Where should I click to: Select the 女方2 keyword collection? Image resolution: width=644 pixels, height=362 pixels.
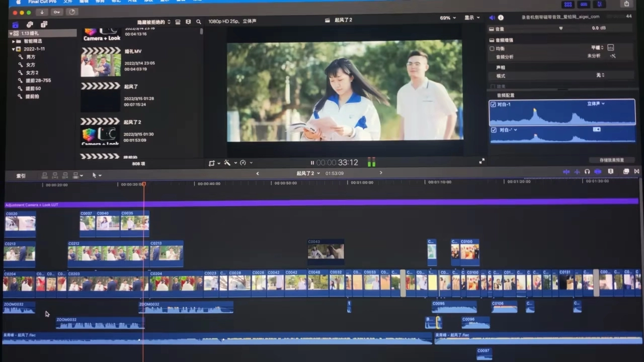pyautogui.click(x=32, y=73)
